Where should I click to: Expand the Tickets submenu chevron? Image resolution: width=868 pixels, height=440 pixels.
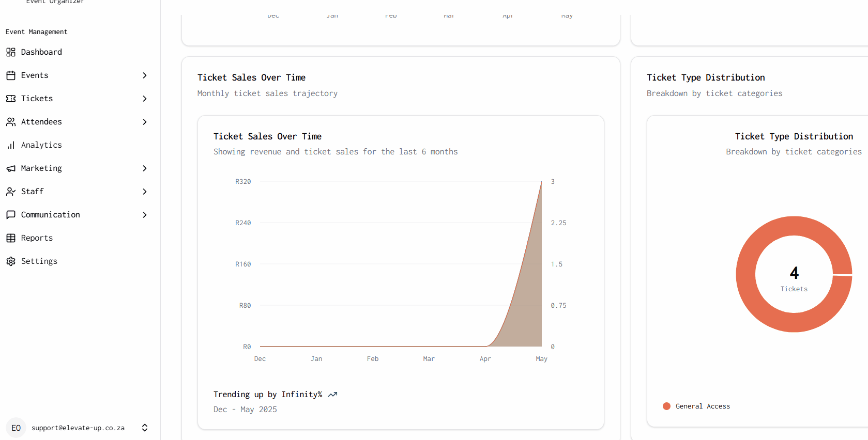(x=145, y=99)
